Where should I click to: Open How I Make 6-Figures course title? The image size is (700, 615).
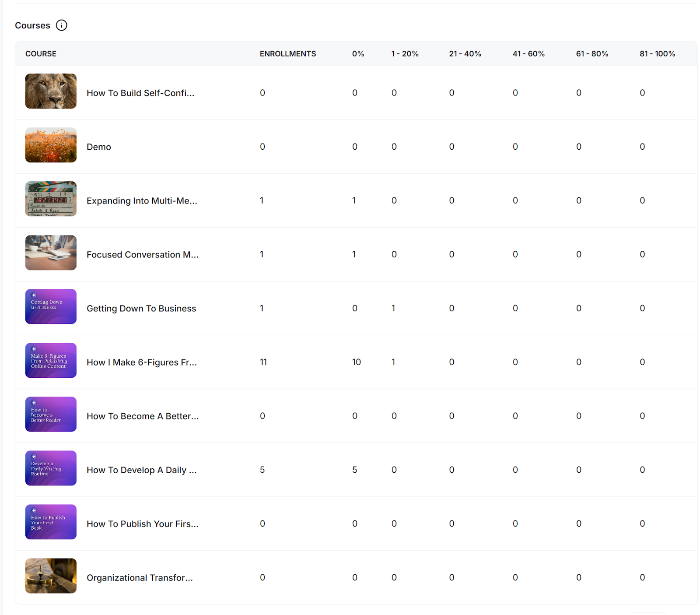pyautogui.click(x=142, y=362)
